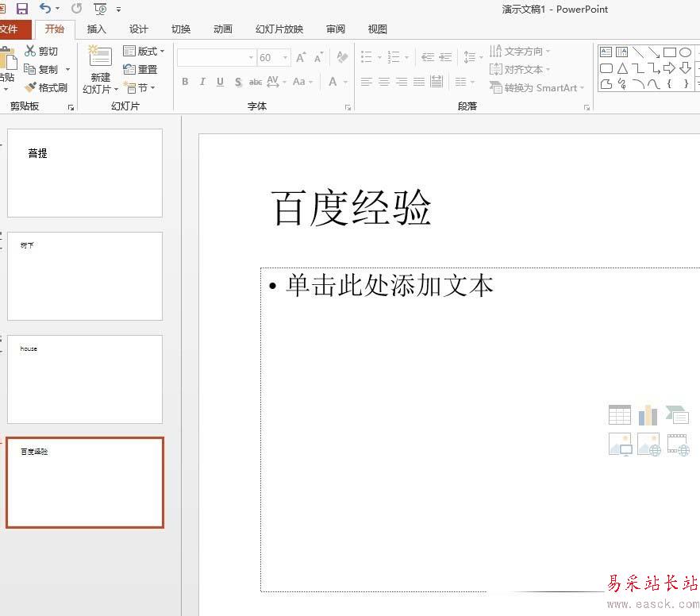Undo the last action
The width and height of the screenshot is (700, 616).
point(45,8)
